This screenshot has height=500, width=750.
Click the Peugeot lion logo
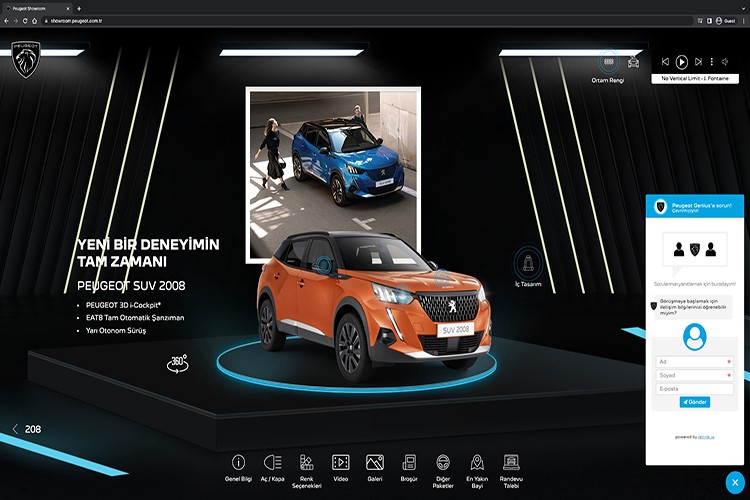(x=26, y=59)
